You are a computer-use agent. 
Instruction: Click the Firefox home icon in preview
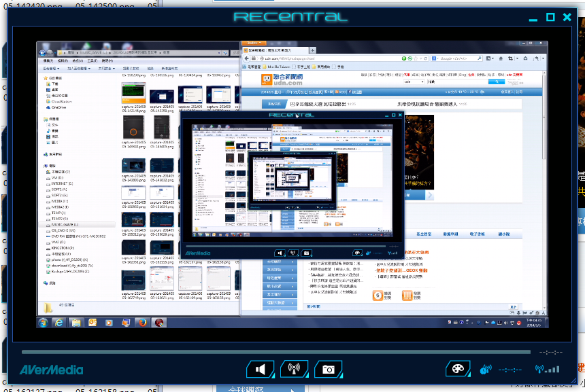tap(501, 58)
